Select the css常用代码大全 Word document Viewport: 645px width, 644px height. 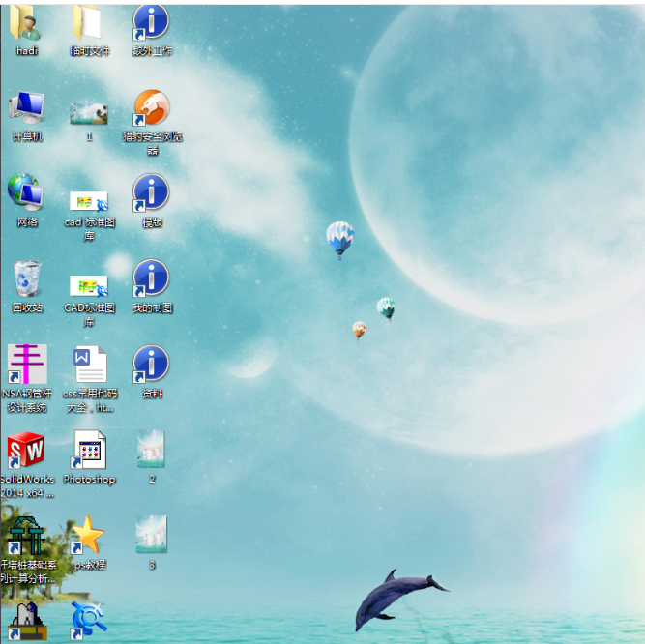pos(89,365)
